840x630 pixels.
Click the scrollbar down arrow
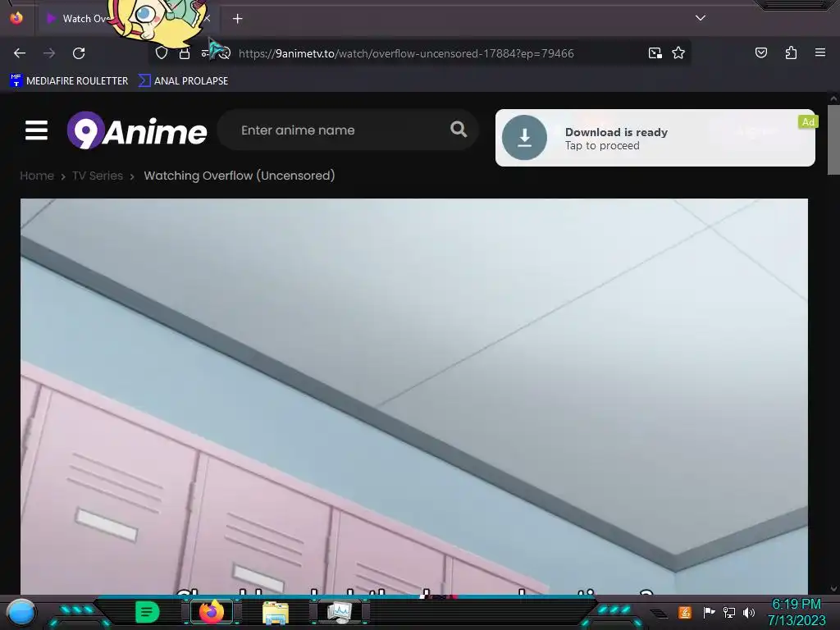point(833,589)
